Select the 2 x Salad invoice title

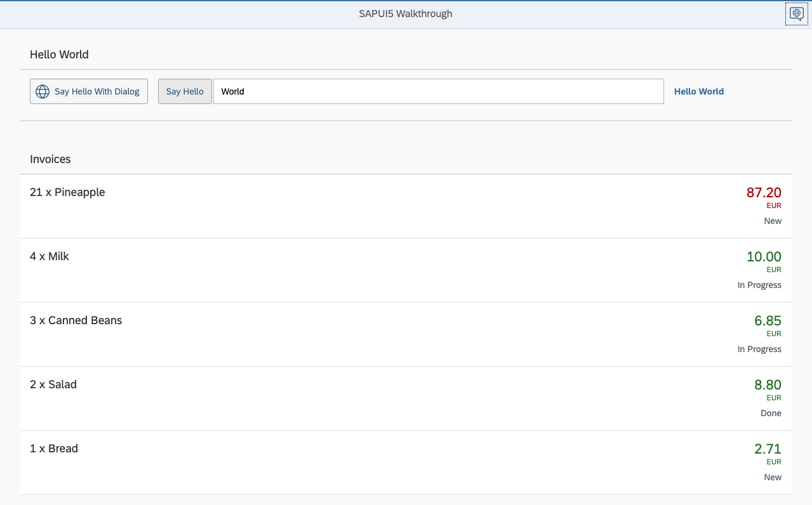coord(53,384)
